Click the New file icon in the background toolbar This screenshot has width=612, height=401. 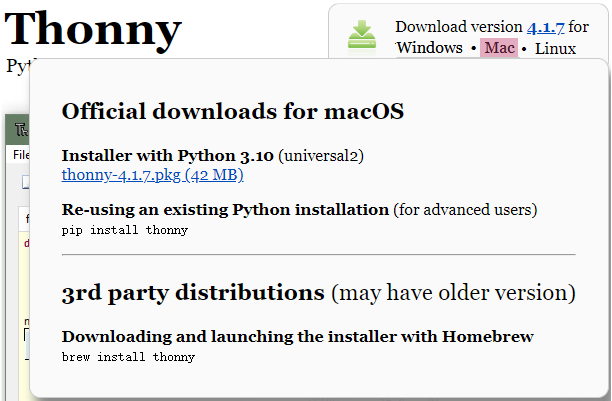click(26, 182)
